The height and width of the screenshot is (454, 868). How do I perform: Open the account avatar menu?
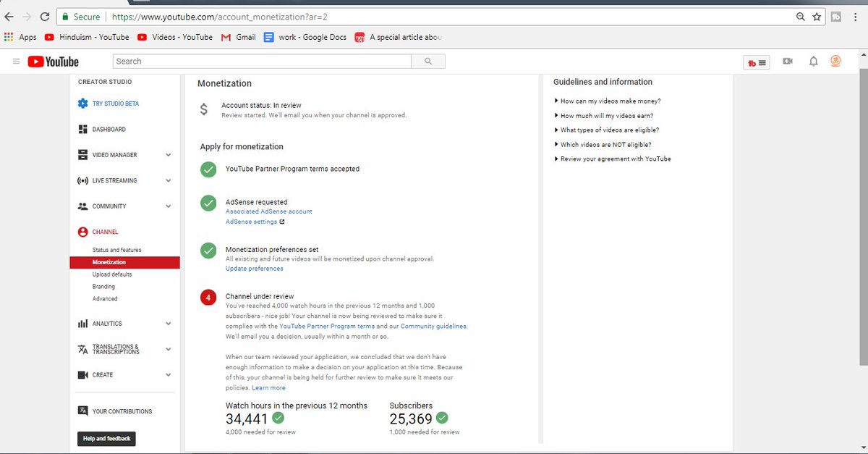tap(835, 62)
